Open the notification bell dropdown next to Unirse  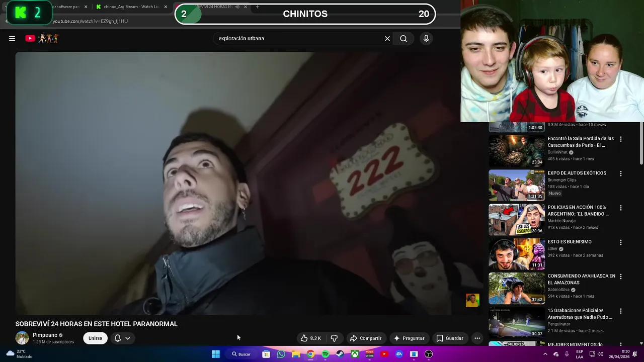point(122,338)
